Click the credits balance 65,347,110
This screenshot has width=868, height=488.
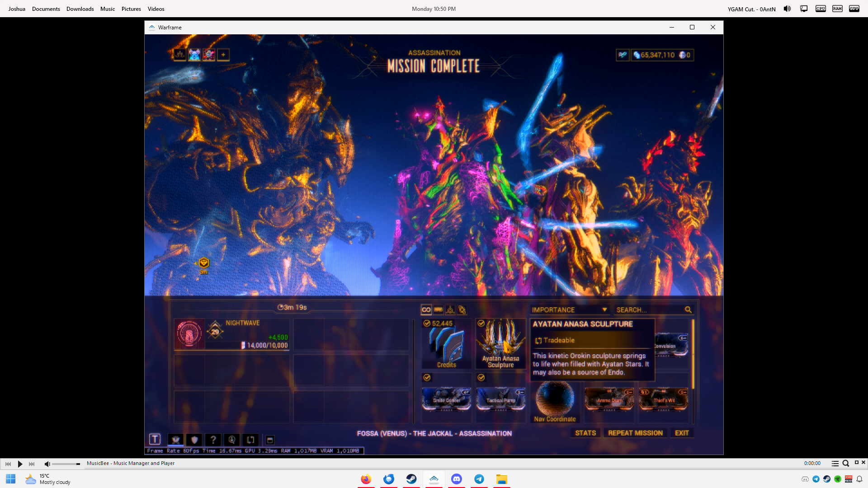pos(657,55)
